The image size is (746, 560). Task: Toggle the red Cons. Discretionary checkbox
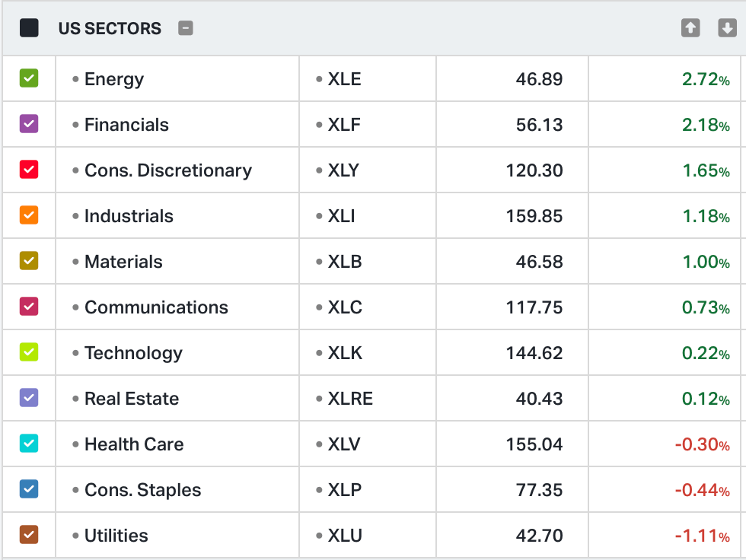[x=29, y=170]
